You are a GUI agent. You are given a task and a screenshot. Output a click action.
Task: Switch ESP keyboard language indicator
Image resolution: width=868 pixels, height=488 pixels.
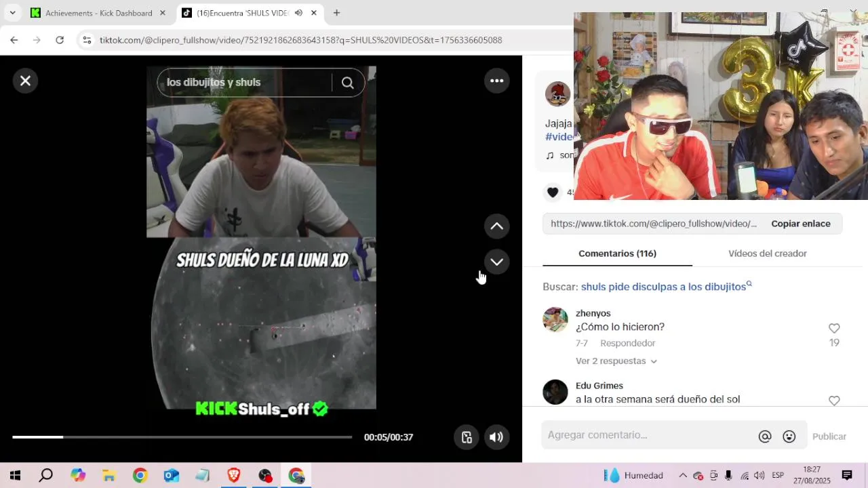click(x=778, y=475)
